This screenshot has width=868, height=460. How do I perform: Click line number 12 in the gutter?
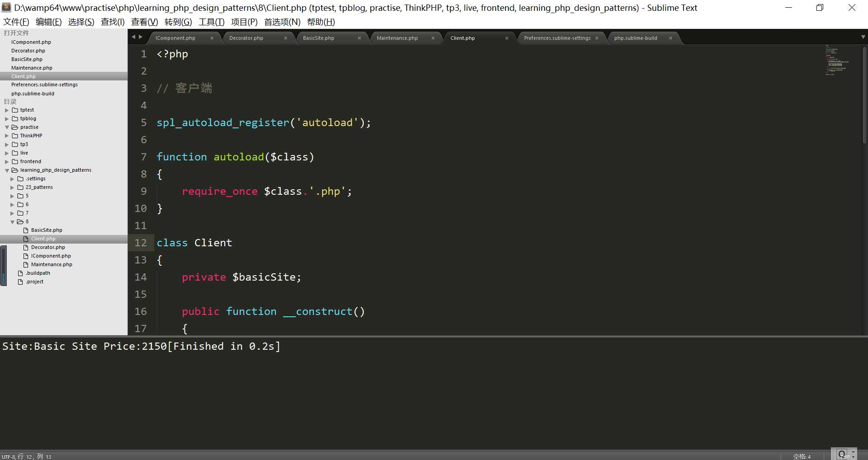tap(141, 243)
